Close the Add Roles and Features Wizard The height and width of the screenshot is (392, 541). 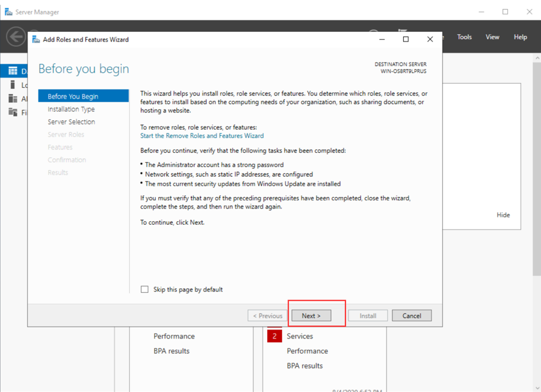[x=430, y=39]
